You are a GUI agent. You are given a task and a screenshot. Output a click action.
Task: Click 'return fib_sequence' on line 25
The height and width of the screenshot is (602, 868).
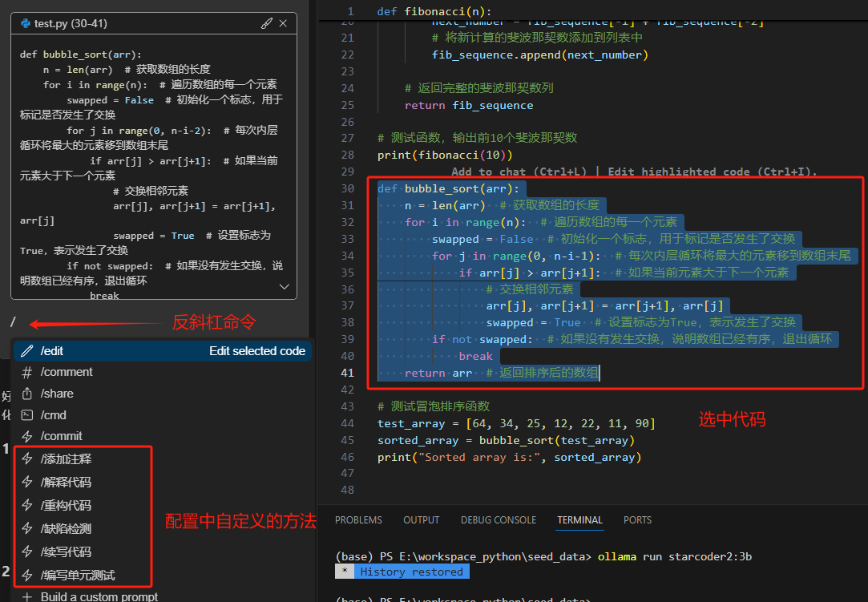coord(469,105)
